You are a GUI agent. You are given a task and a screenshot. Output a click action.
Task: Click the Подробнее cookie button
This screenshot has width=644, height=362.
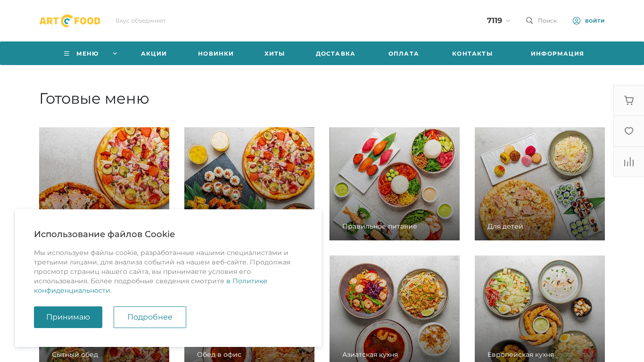click(150, 317)
